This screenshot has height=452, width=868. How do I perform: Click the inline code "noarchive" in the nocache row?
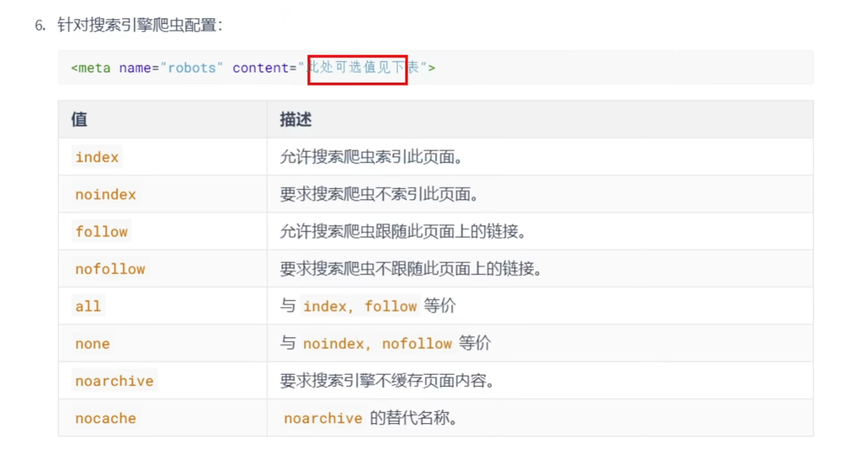pos(323,419)
